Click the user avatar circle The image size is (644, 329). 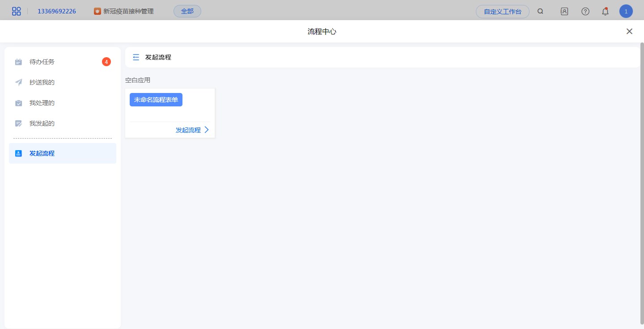(x=626, y=12)
